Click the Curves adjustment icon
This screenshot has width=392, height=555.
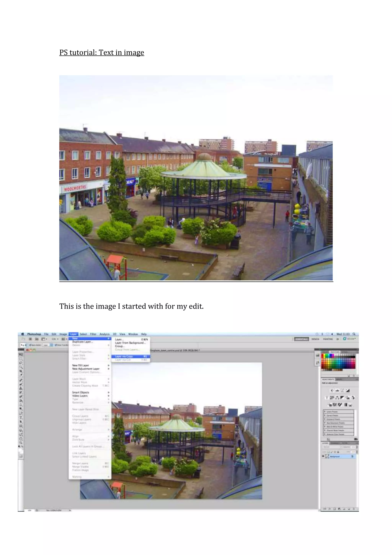[342, 390]
